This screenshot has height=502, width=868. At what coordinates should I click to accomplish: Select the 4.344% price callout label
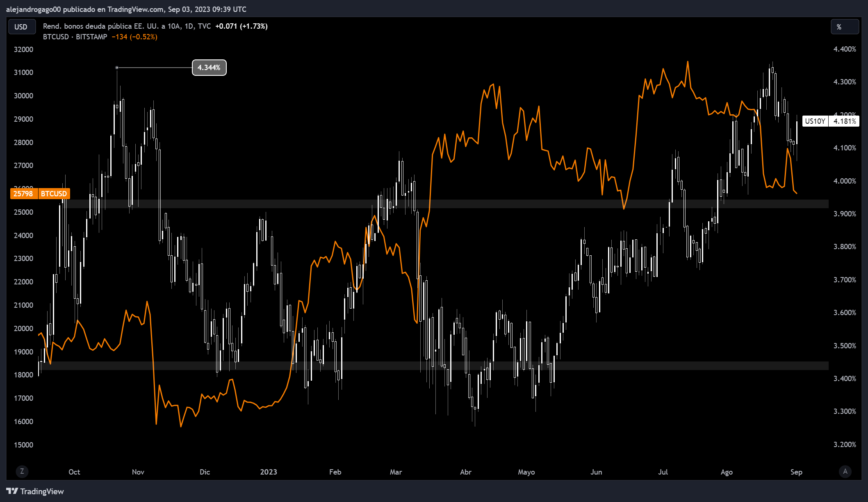(209, 68)
